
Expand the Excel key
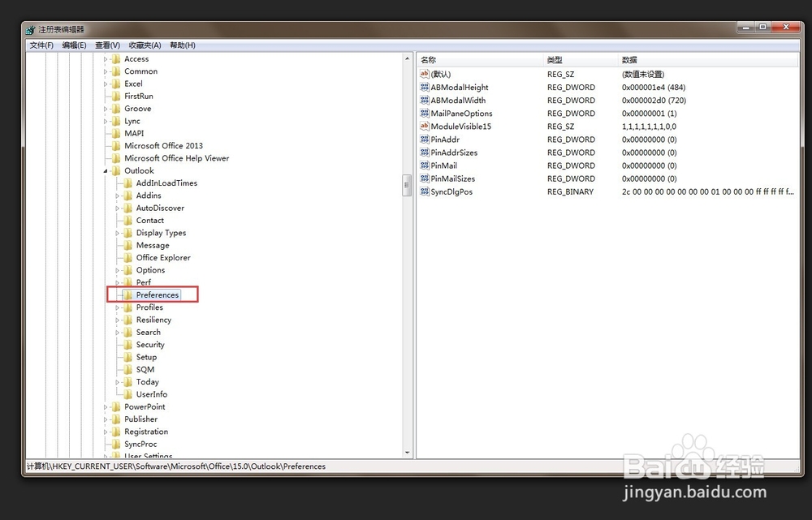coord(106,84)
